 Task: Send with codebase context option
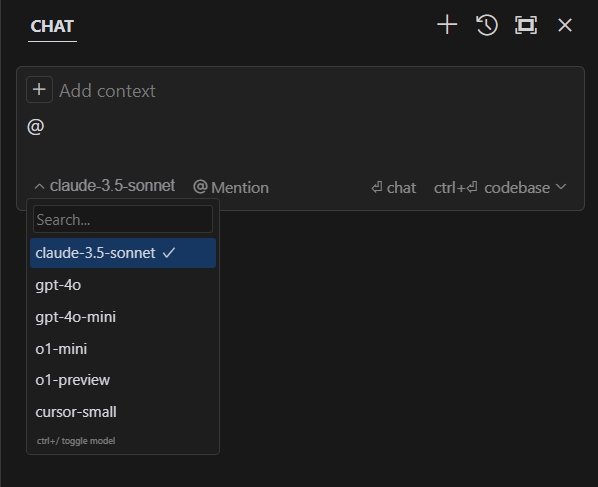pos(492,188)
